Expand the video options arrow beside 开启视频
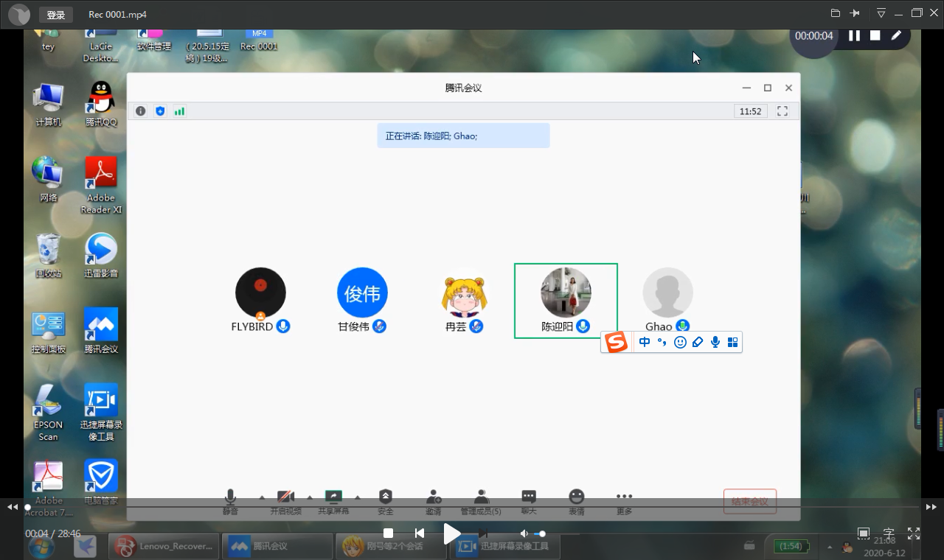 tap(310, 497)
